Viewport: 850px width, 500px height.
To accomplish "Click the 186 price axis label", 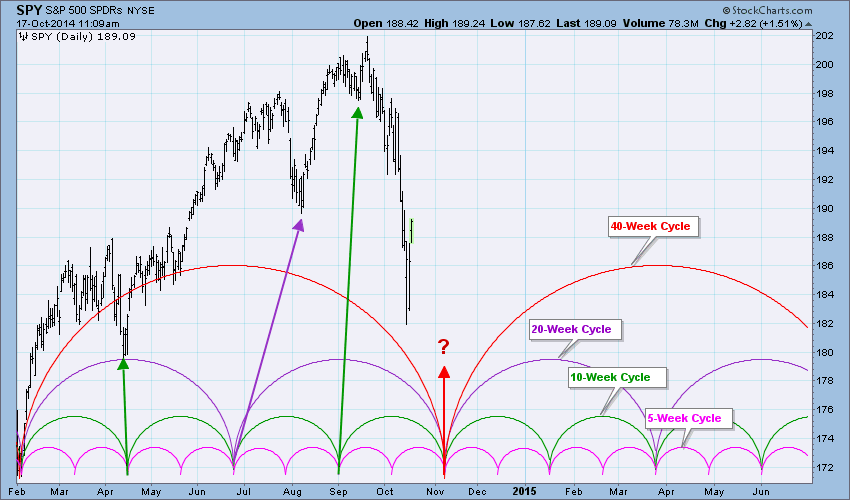I will coord(825,266).
